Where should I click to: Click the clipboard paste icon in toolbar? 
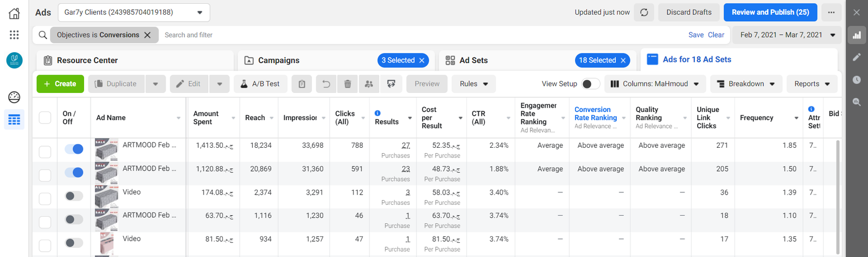(x=302, y=84)
